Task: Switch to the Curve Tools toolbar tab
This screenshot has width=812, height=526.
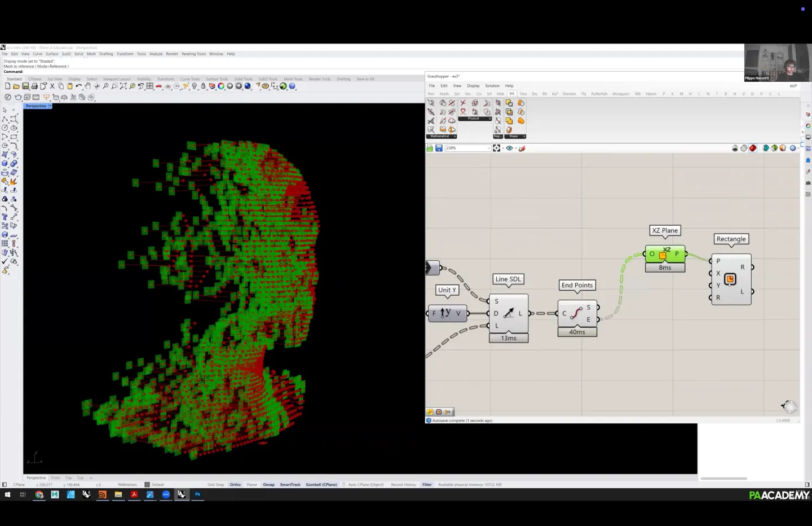Action: 189,79
